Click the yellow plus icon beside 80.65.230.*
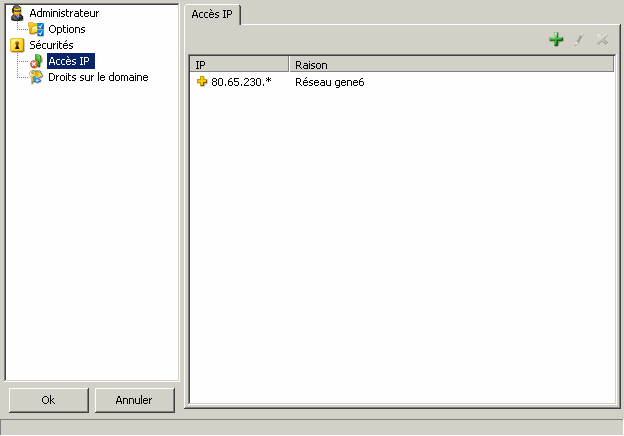Viewport: 624px width, 436px height. 202,82
